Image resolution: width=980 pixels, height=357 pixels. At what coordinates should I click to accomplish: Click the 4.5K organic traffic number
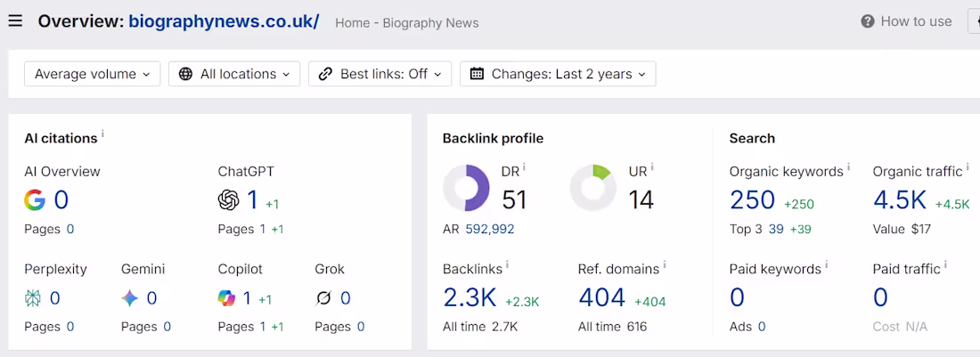[x=900, y=200]
